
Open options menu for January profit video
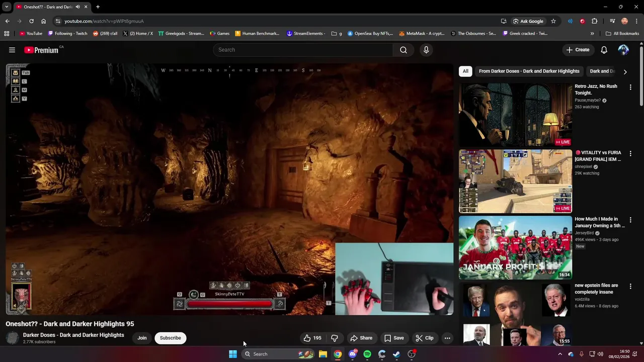(630, 220)
